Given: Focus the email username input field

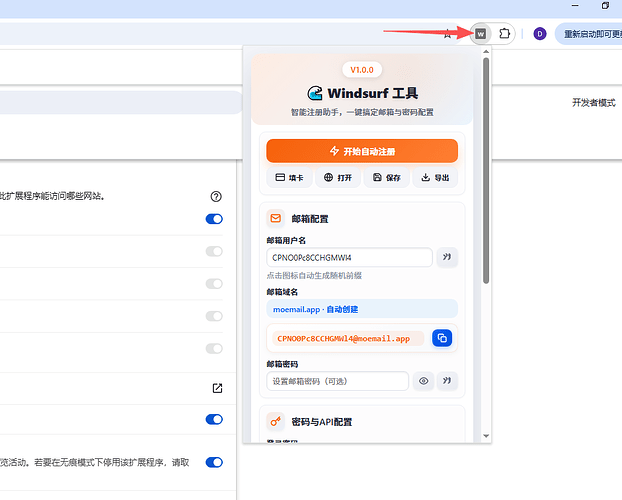Looking at the screenshot, I should (x=349, y=258).
